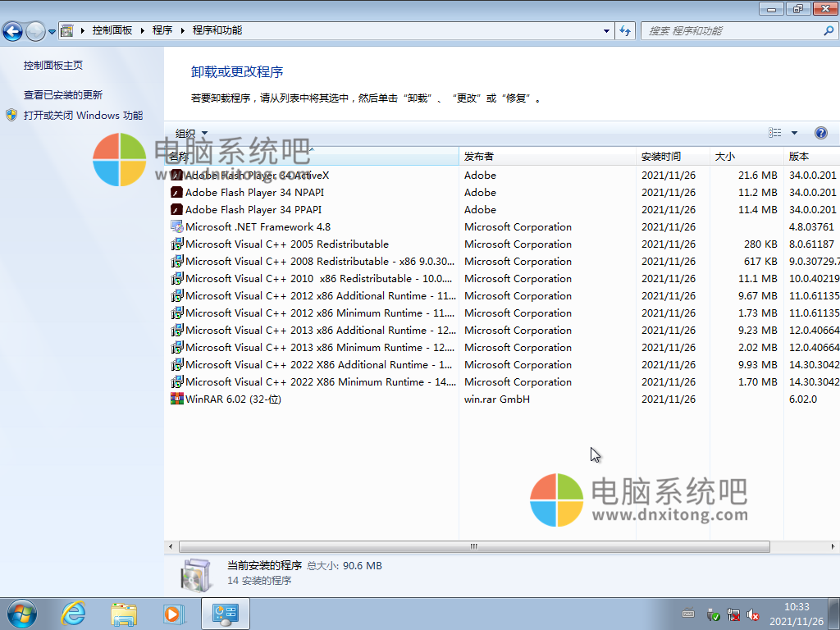Click Visual C++ 2013 x86 Additional Runtime icon
Image resolution: width=840 pixels, height=630 pixels.
tap(177, 330)
